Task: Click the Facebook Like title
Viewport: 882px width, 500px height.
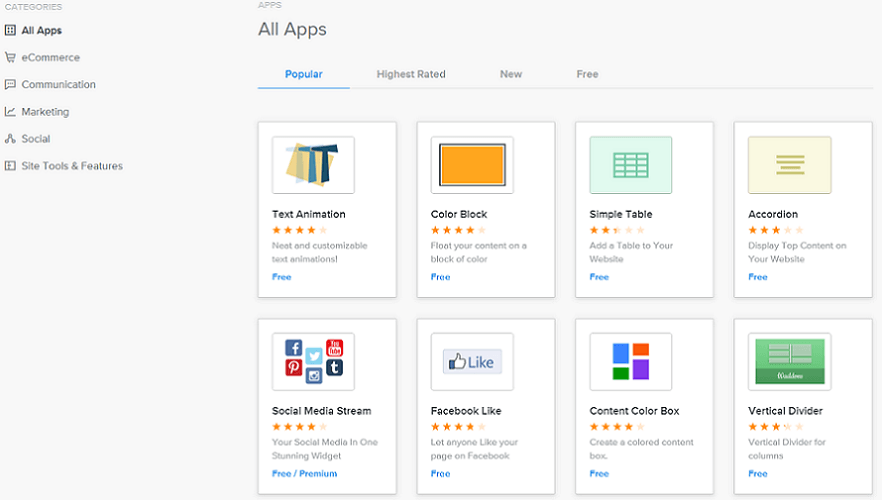Action: pos(466,411)
